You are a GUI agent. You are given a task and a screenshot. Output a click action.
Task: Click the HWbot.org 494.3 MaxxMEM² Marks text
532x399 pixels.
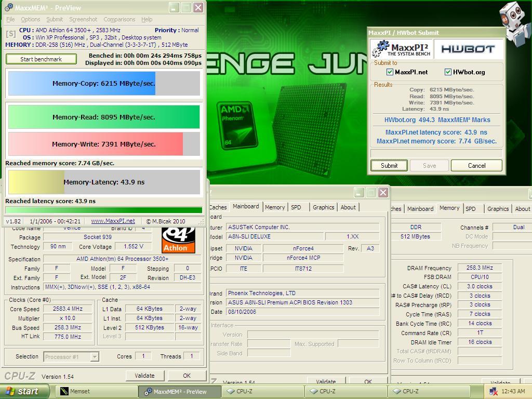[437, 120]
